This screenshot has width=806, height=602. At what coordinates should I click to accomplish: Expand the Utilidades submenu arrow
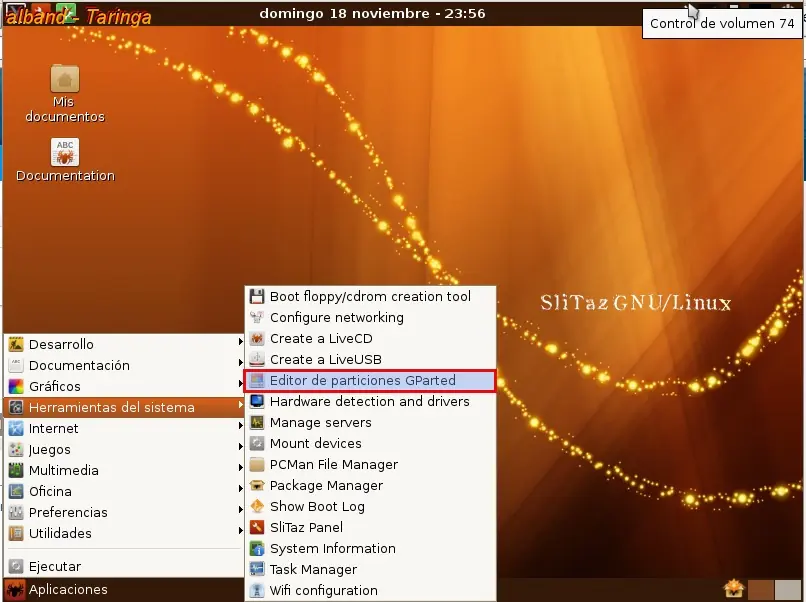tap(240, 531)
